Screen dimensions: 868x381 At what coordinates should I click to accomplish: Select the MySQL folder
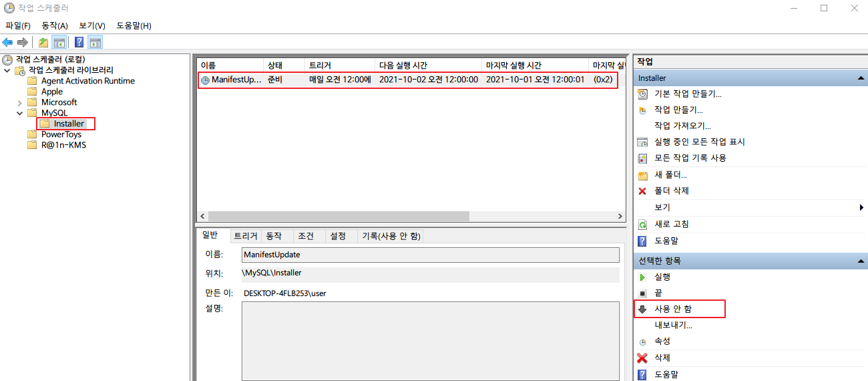coord(55,113)
